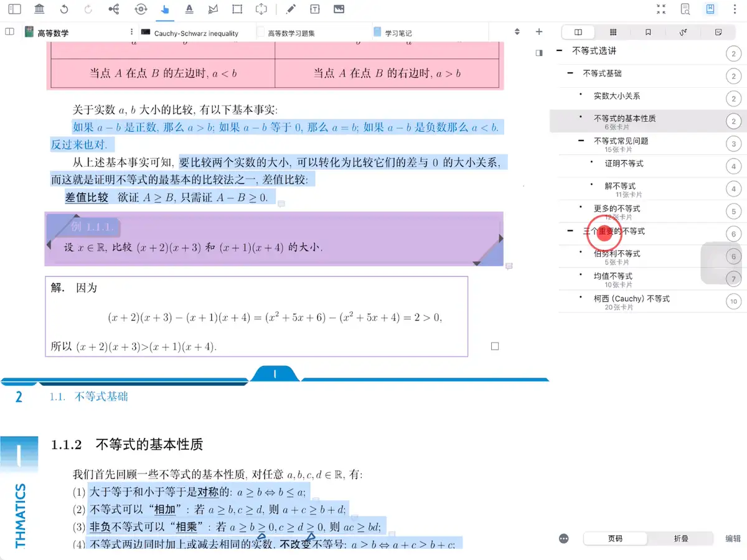Jump to page 10 badge for 柯西不等式

pyautogui.click(x=734, y=302)
